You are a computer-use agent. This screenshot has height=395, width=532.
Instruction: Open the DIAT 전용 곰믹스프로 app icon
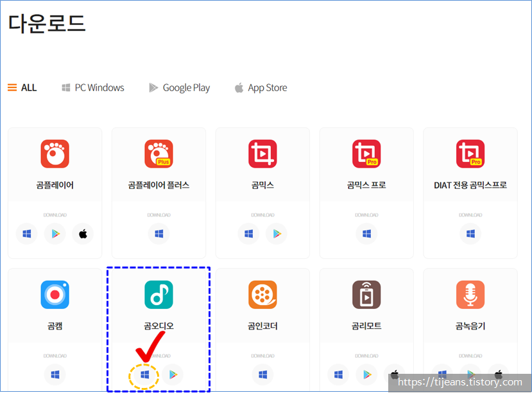[470, 154]
